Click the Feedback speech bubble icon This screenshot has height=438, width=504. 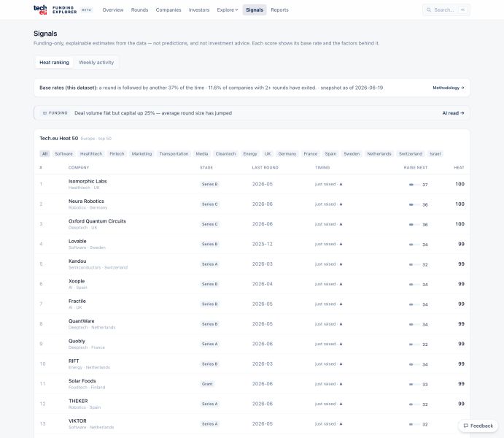pyautogui.click(x=466, y=426)
